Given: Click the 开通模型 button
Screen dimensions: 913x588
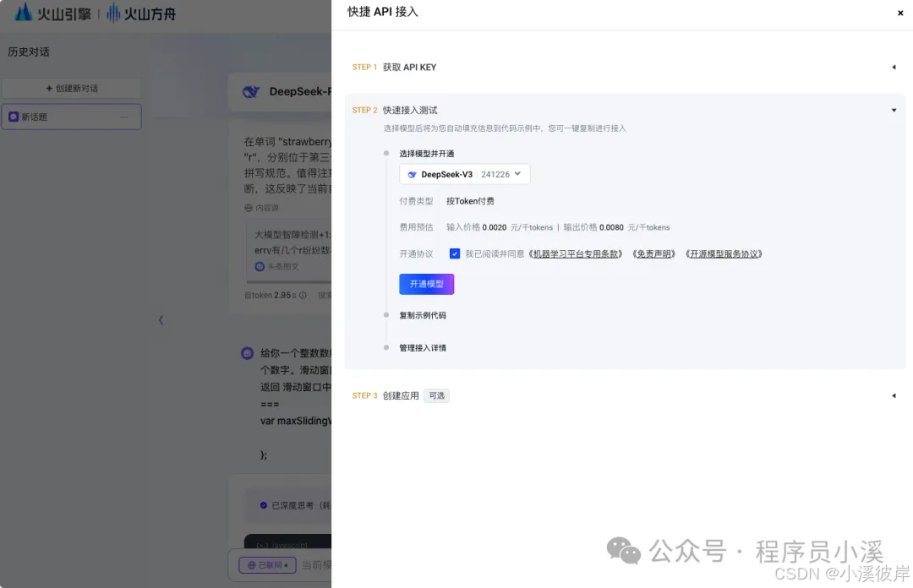Looking at the screenshot, I should 426,284.
